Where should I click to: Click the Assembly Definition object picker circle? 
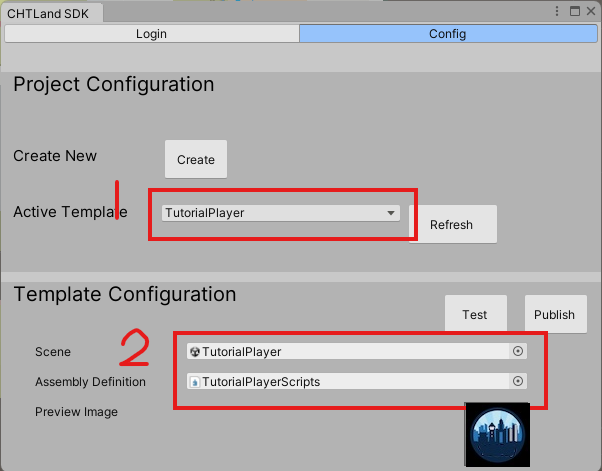click(518, 381)
